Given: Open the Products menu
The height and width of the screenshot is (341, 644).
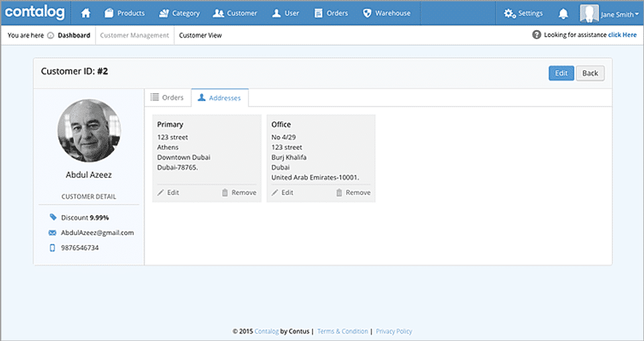Looking at the screenshot, I should coord(125,13).
